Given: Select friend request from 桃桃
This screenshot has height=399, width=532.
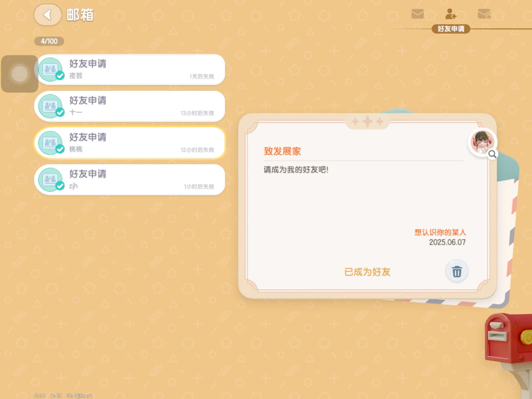Looking at the screenshot, I should tap(130, 143).
